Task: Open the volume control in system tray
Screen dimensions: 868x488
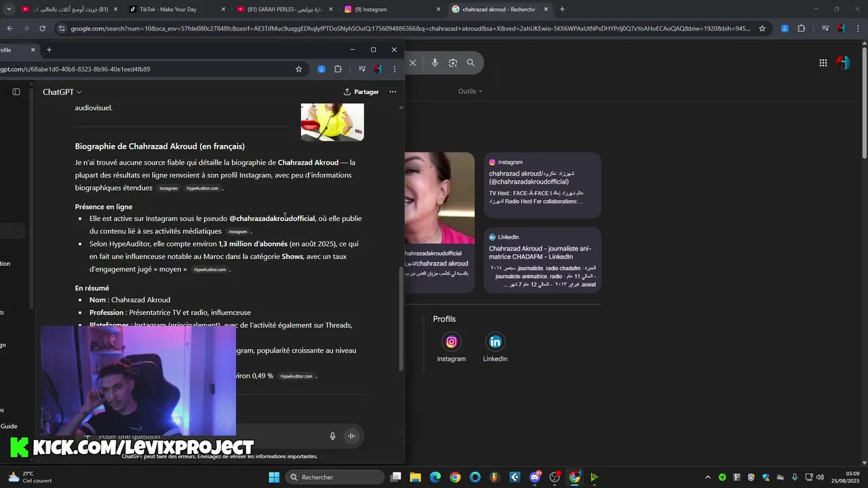Action: click(x=820, y=477)
